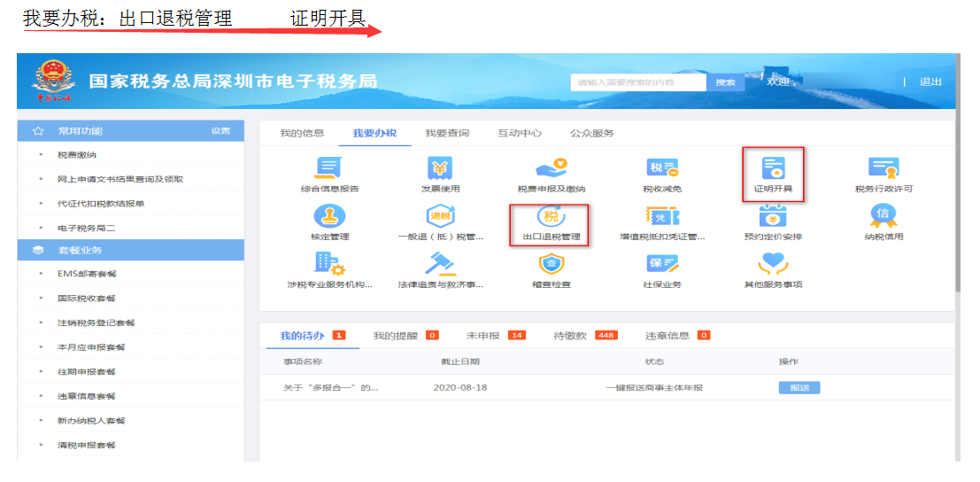
Task: Open 税费申报及缴纳 icon
Action: click(x=551, y=168)
